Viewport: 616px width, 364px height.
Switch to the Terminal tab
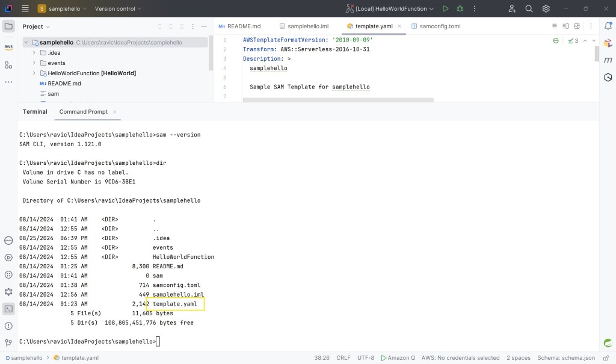[x=35, y=111]
